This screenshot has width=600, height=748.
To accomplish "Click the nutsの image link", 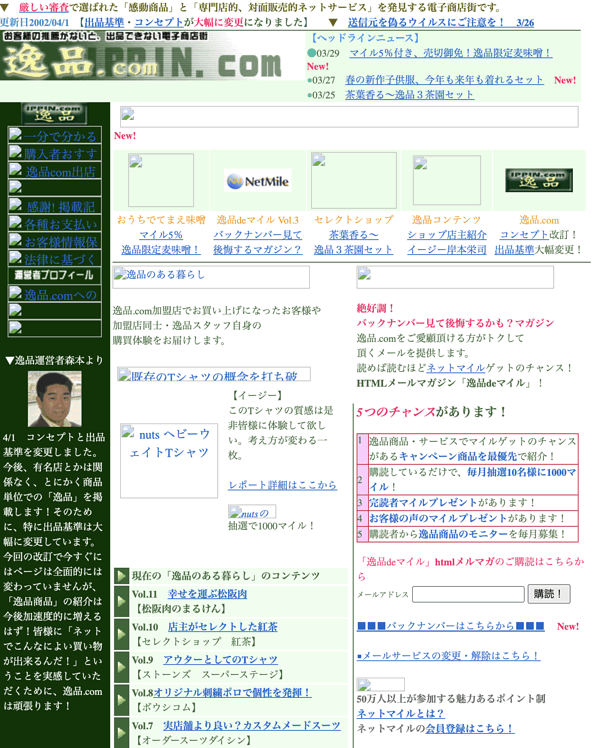I will (x=252, y=511).
